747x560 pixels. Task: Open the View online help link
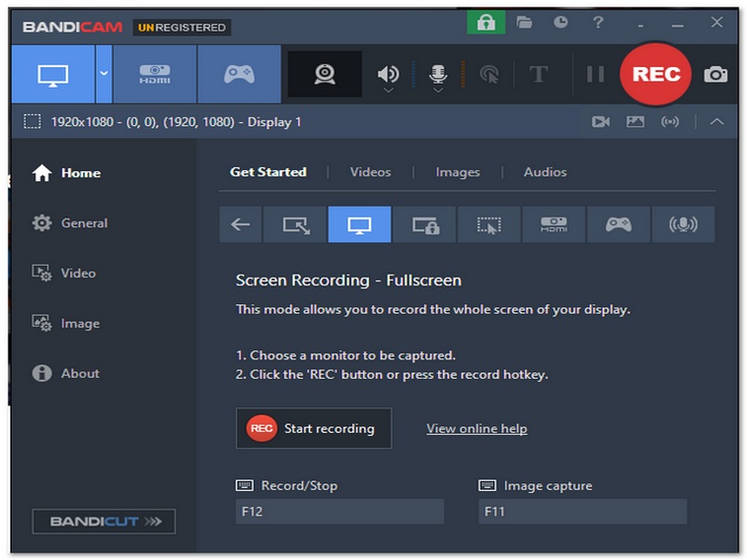point(476,428)
